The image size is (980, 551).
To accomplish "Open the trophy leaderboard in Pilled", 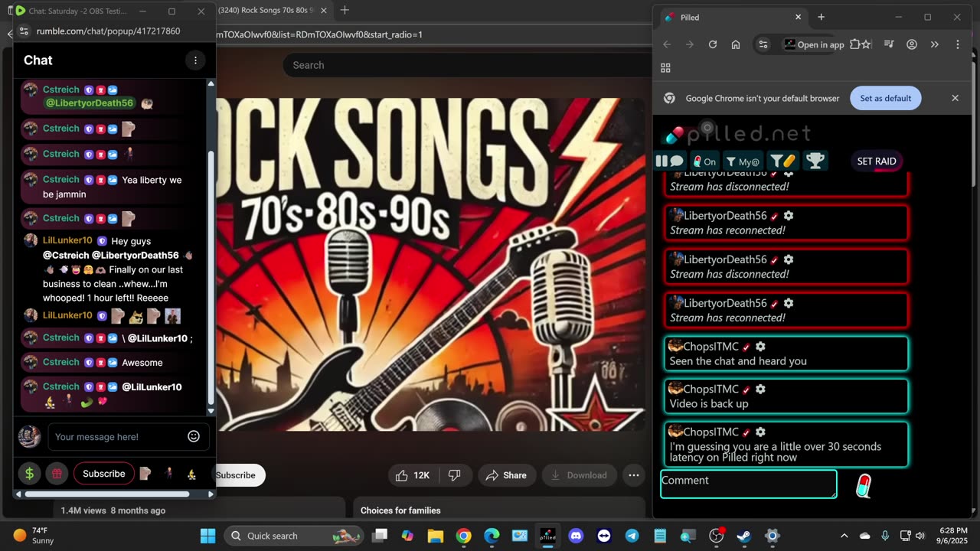I will click(815, 161).
